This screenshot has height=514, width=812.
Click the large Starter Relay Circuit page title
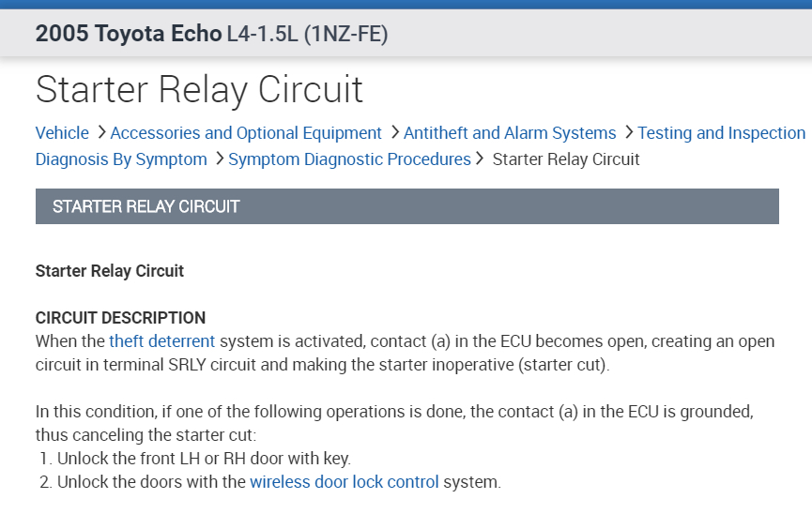point(199,90)
